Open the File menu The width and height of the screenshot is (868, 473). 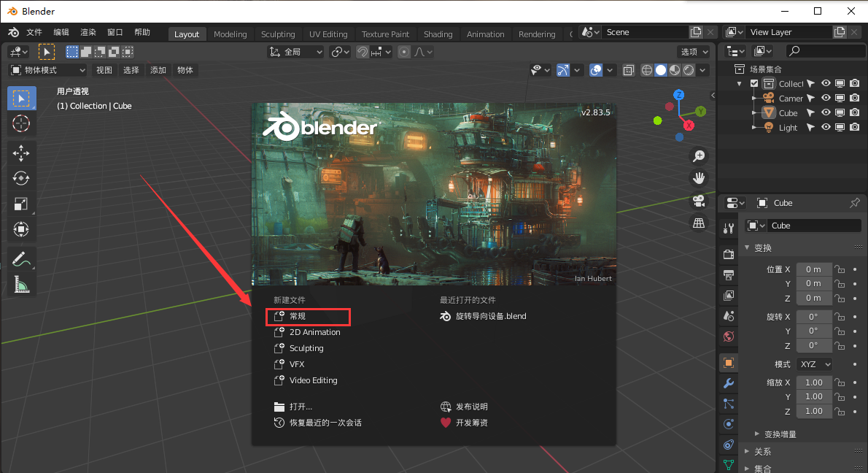point(34,33)
